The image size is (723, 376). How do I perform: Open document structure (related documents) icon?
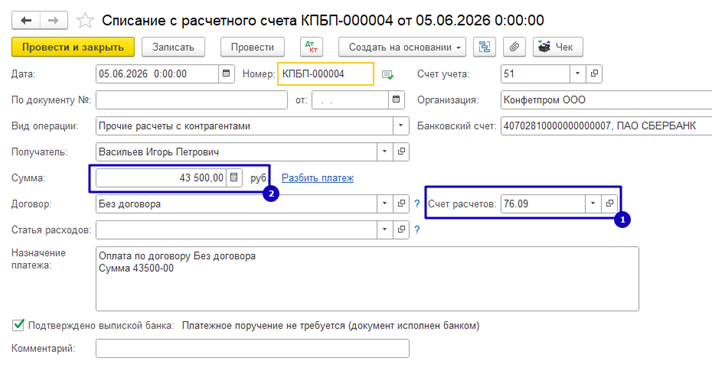tap(484, 47)
